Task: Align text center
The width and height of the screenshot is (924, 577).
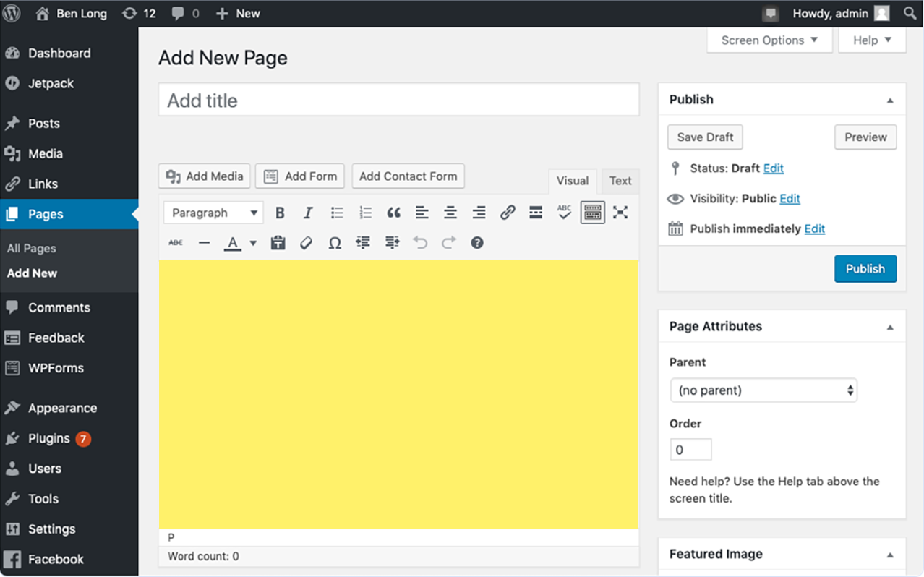Action: pos(450,213)
